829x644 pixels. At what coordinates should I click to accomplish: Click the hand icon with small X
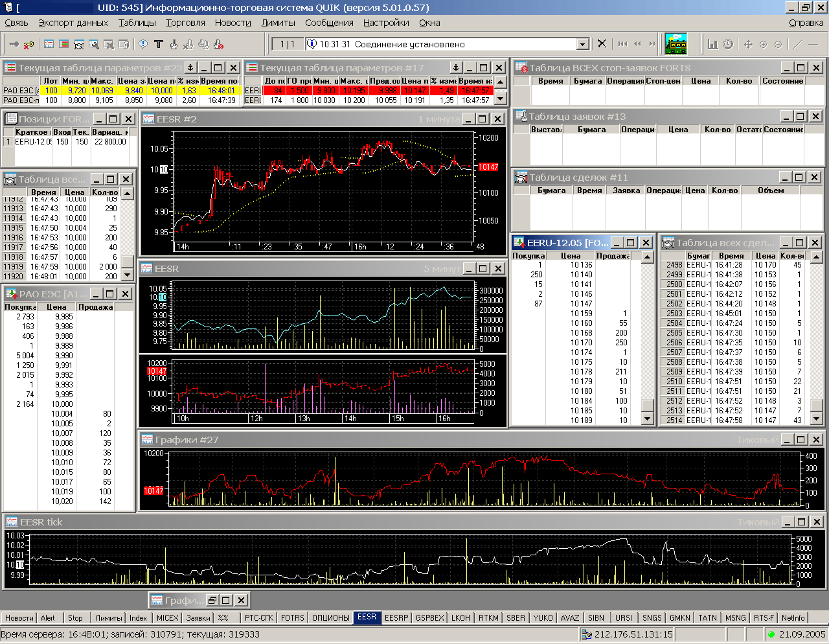[188, 44]
